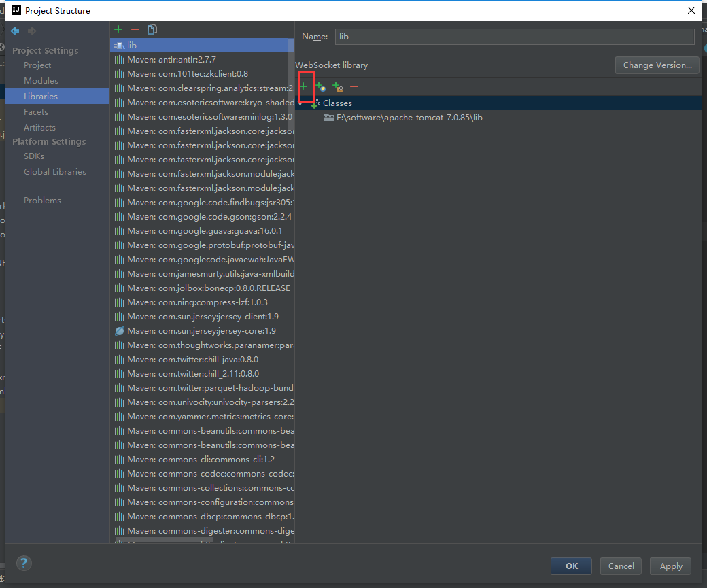This screenshot has height=588, width=707.
Task: Open Modules settings page
Action: tap(41, 81)
